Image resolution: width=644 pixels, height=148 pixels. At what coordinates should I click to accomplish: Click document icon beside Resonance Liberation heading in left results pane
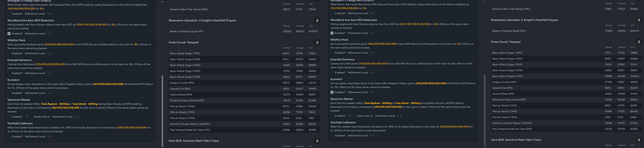[x=317, y=20]
